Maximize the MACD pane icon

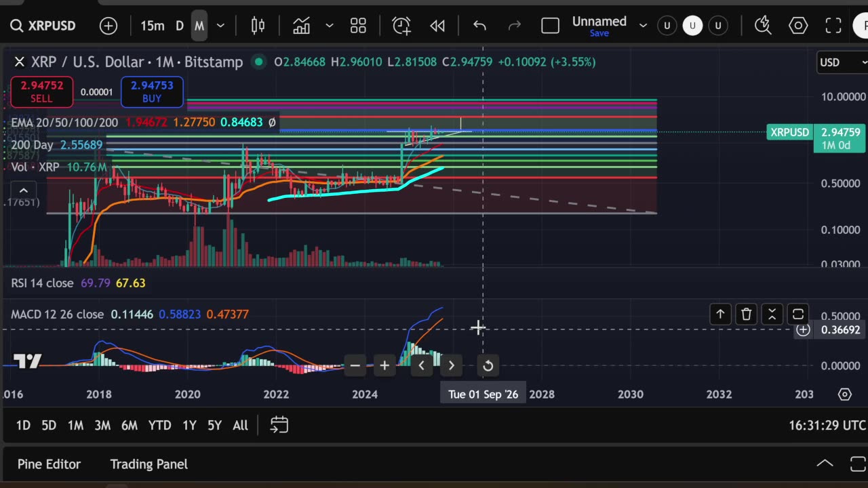pos(797,314)
